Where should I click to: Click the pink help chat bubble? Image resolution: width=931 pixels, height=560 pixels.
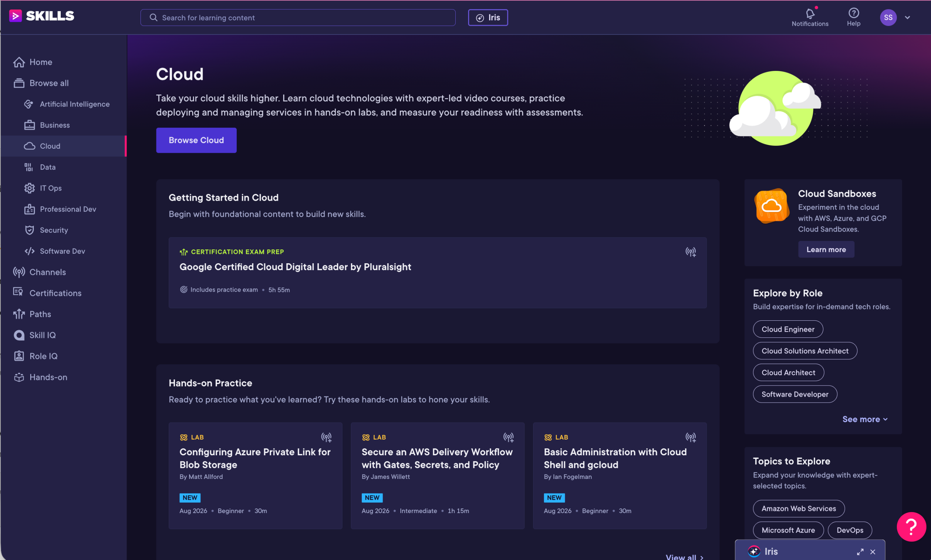[x=911, y=527]
